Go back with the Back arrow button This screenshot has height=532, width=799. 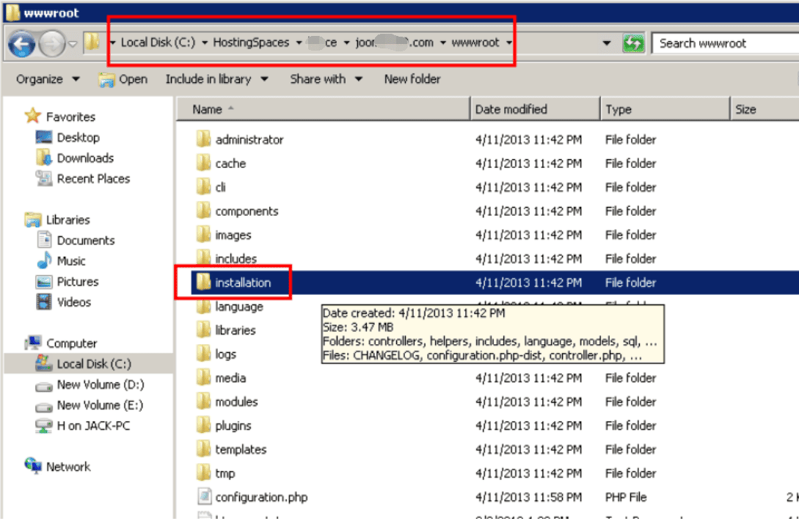pyautogui.click(x=21, y=44)
